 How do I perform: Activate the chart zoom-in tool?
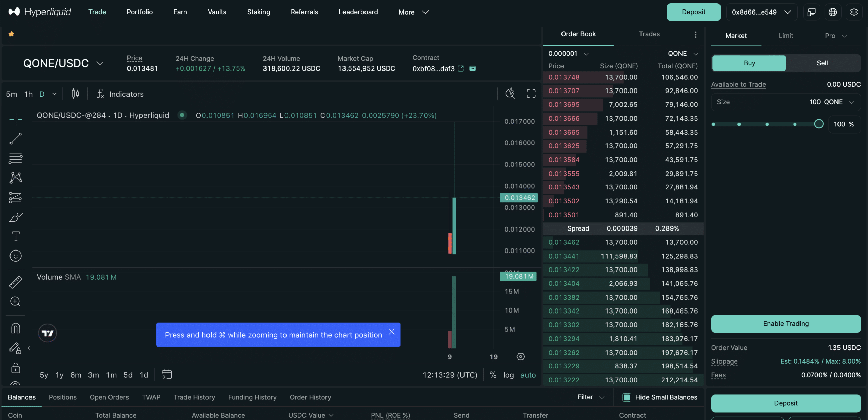pyautogui.click(x=16, y=301)
